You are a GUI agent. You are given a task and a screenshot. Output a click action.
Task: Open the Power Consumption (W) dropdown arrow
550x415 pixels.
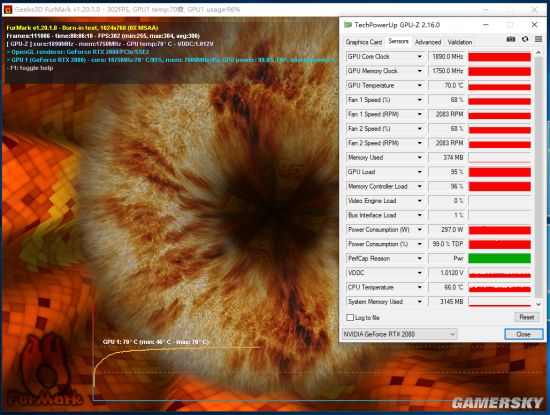(x=420, y=229)
